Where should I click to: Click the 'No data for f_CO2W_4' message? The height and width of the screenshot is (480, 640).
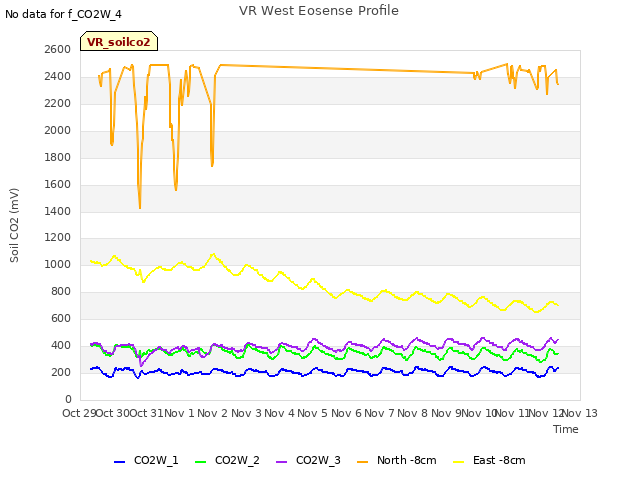point(63,14)
